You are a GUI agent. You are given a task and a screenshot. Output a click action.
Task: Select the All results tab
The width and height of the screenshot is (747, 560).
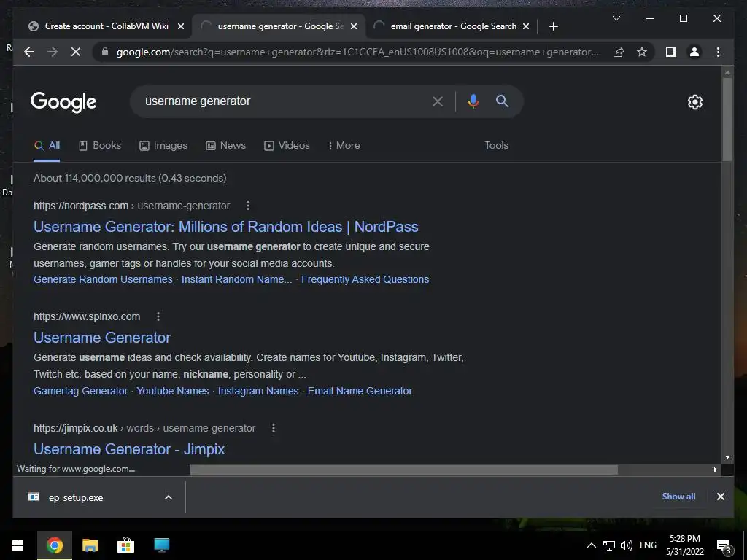point(47,146)
